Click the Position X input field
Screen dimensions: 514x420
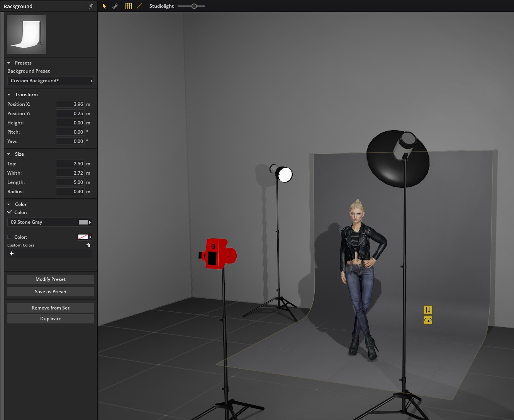click(x=70, y=104)
